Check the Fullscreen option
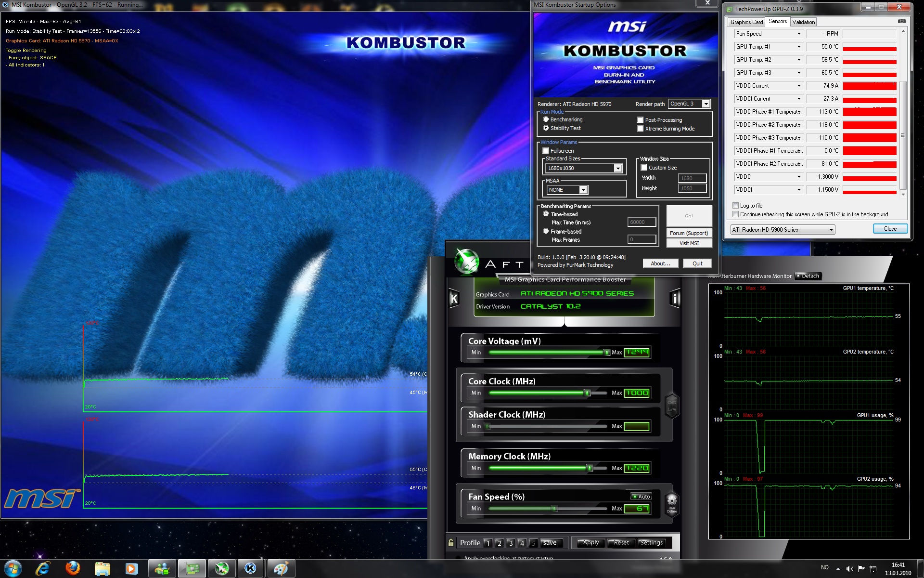This screenshot has width=924, height=578. [x=546, y=151]
